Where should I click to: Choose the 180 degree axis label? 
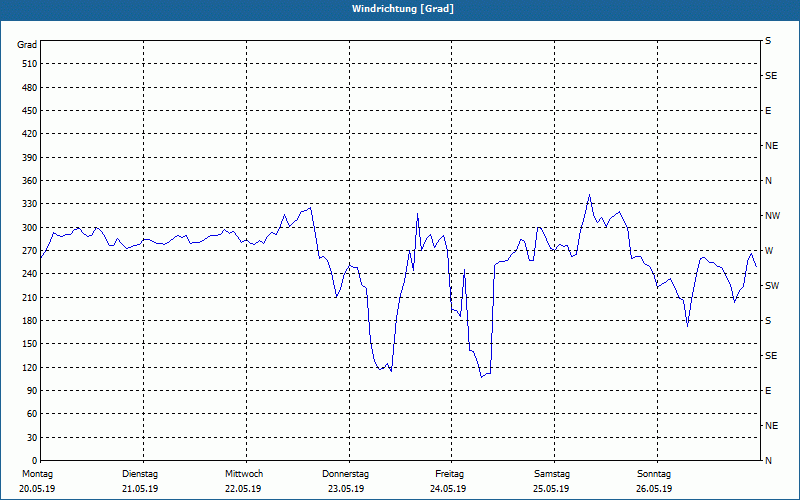click(x=30, y=321)
